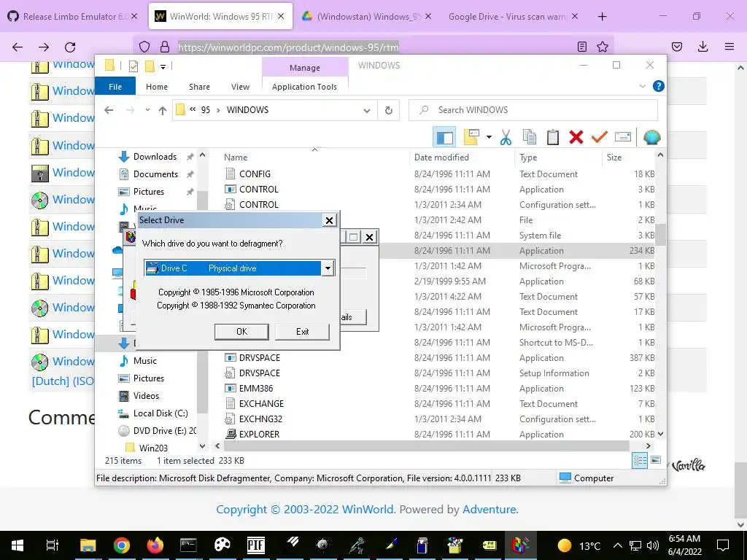Click the scissors Cut icon

(x=506, y=138)
